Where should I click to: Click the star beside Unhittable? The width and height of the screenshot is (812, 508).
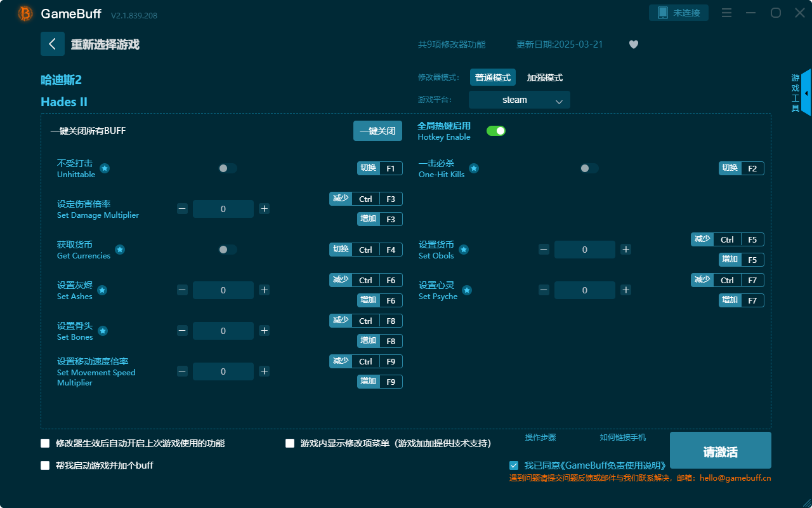(104, 168)
